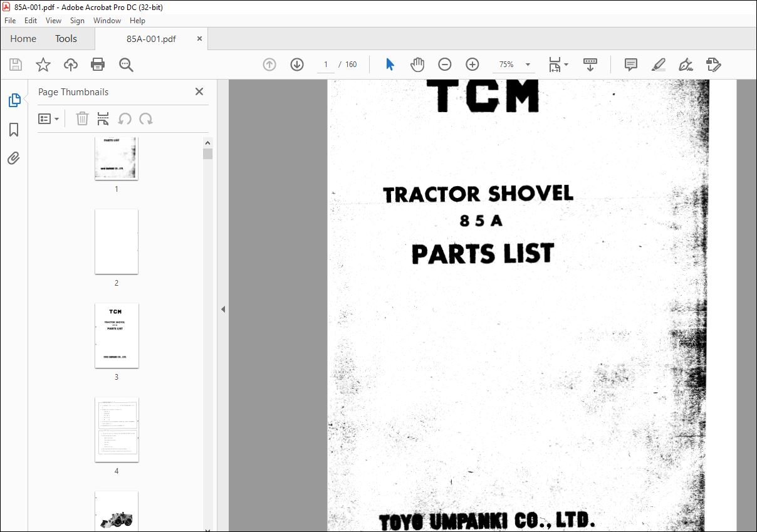
Task: Select page 1 thumbnail
Action: (x=117, y=159)
